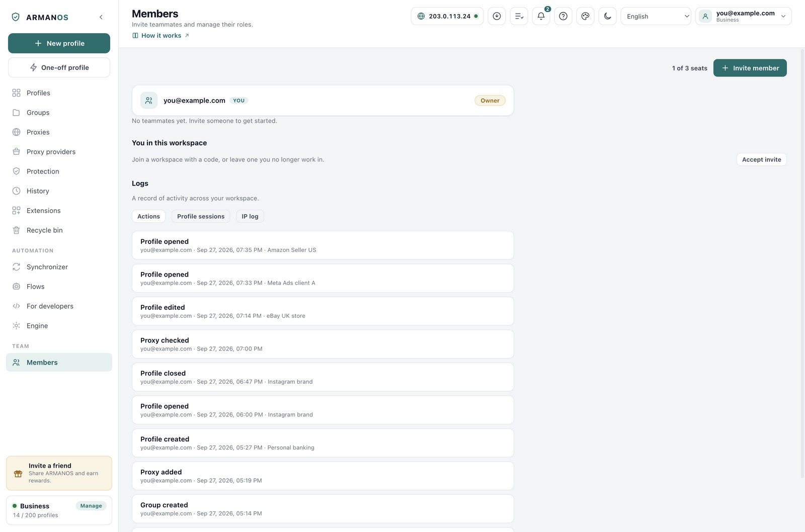Open the Synchronizer page

59,267
